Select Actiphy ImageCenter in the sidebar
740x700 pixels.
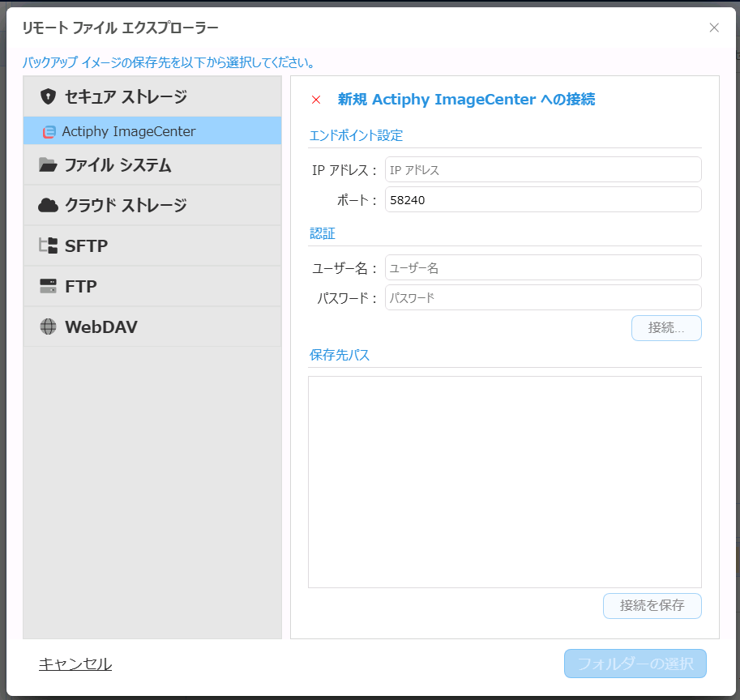point(128,131)
